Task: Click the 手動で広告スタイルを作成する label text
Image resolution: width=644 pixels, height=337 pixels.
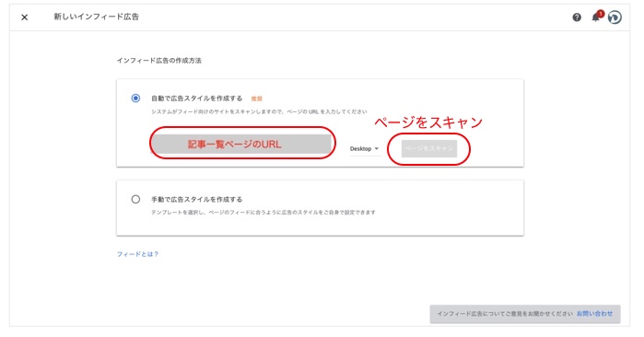Action: (197, 200)
